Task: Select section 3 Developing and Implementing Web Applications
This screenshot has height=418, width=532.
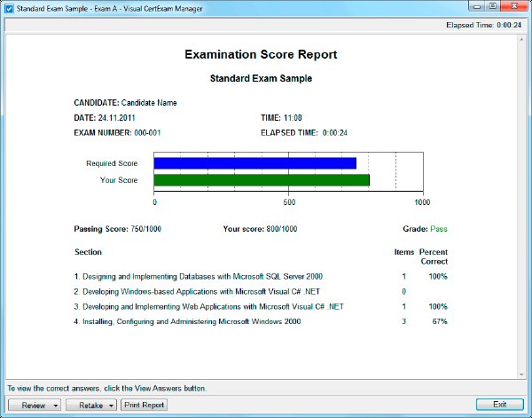Action: tap(209, 307)
